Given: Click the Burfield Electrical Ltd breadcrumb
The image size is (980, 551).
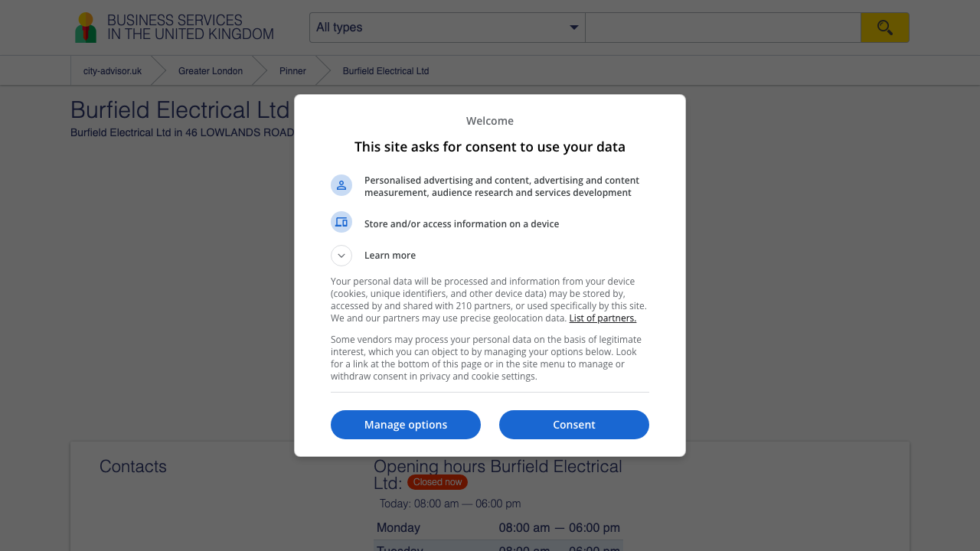Looking at the screenshot, I should [386, 71].
